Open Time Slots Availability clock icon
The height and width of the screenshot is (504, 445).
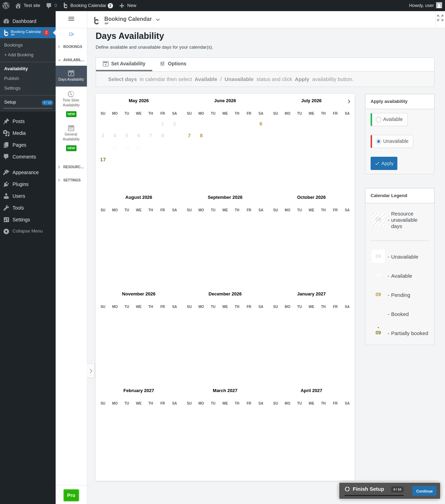click(71, 94)
